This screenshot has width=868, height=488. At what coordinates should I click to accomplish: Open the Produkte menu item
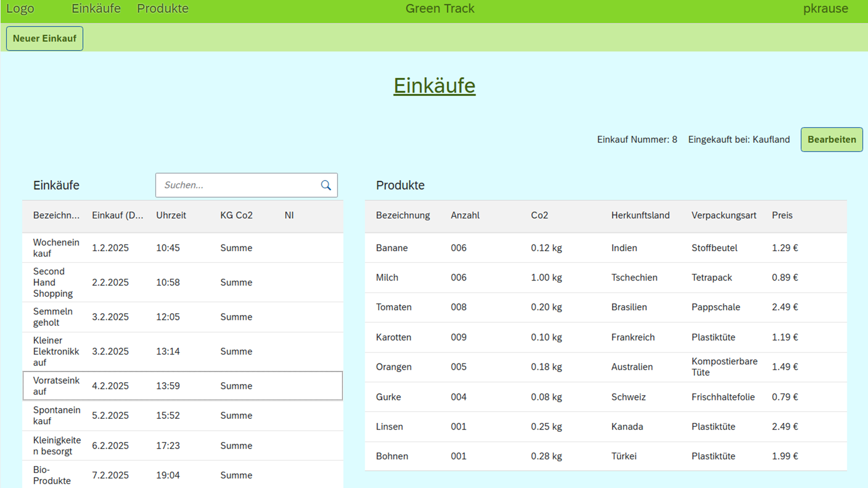(162, 9)
